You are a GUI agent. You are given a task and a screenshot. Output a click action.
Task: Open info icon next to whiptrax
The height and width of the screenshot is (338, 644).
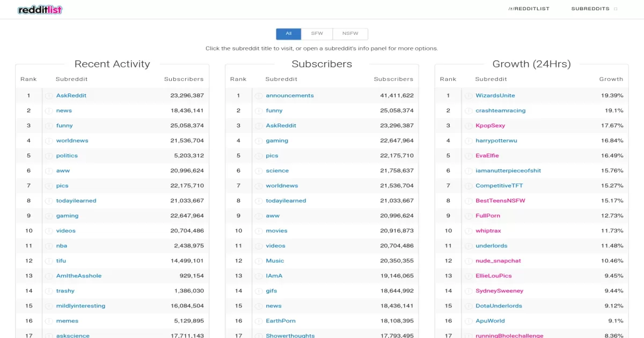468,231
